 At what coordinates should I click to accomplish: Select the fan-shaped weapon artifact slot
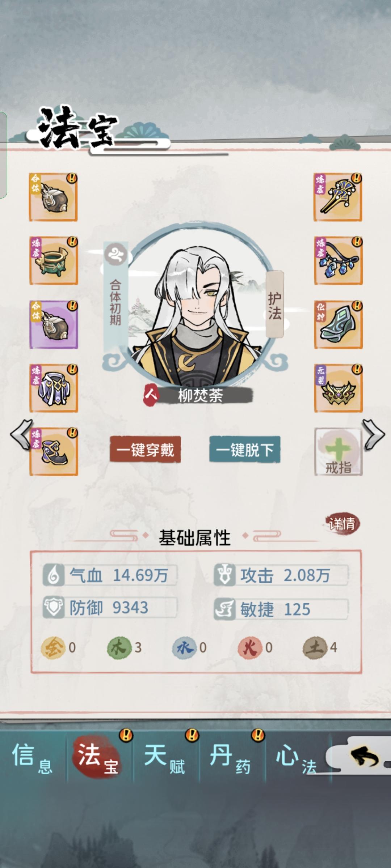(338, 197)
